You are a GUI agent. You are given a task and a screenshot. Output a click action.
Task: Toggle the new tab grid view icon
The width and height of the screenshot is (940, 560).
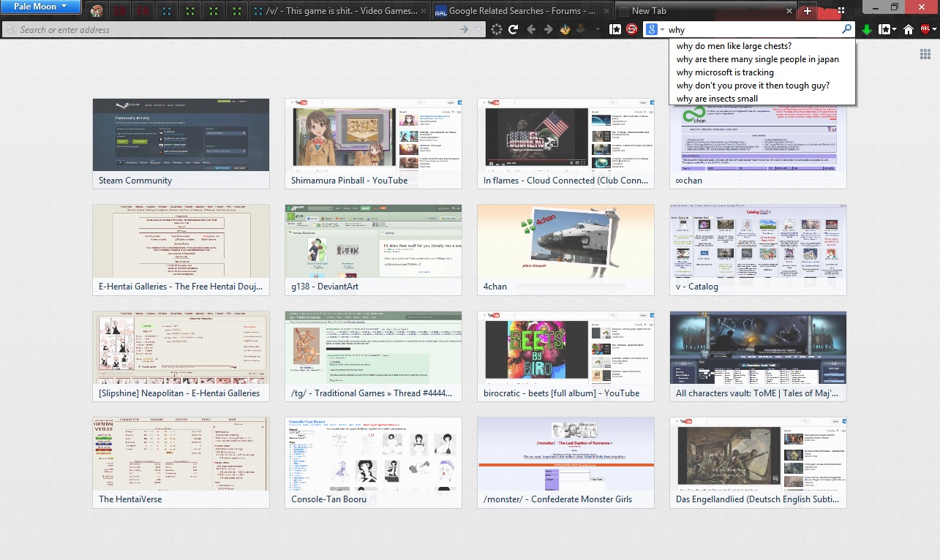coord(925,54)
